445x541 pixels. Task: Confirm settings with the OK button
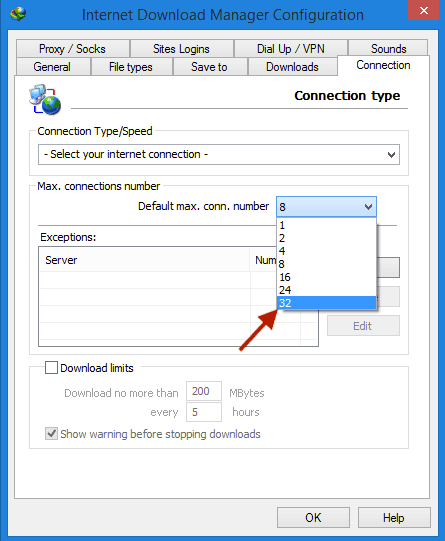click(x=313, y=518)
